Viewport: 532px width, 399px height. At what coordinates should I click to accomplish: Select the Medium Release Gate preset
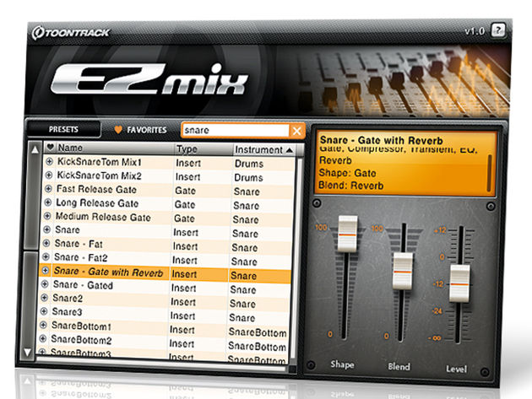coord(103,217)
